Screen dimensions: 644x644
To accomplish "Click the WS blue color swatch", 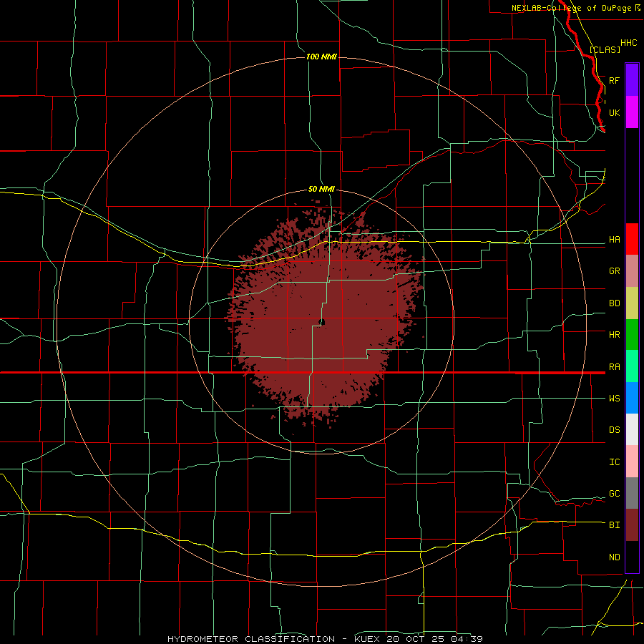I will tap(632, 398).
